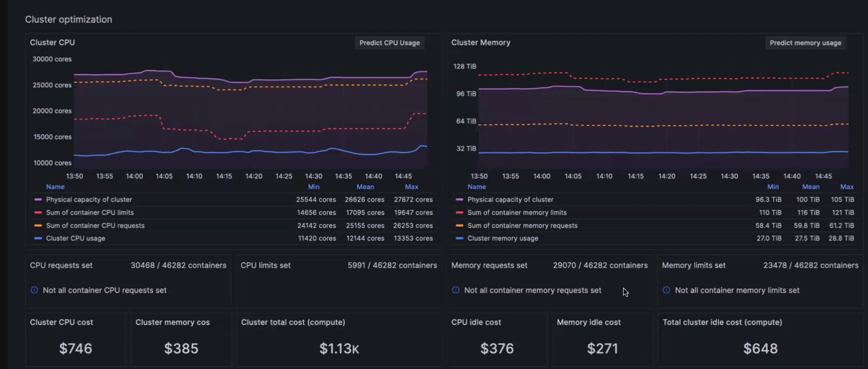Toggle Sum of container CPU limits series

pyautogui.click(x=90, y=213)
